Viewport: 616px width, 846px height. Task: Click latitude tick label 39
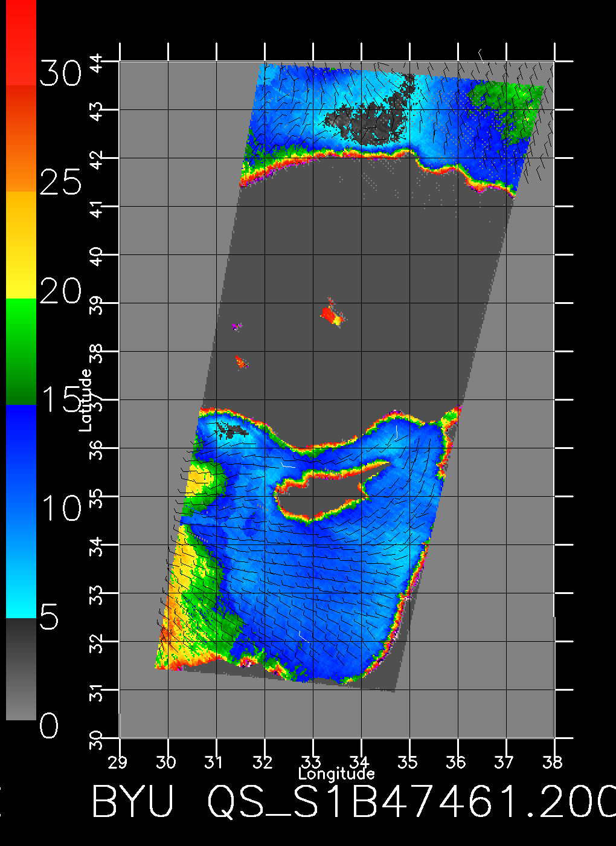96,304
